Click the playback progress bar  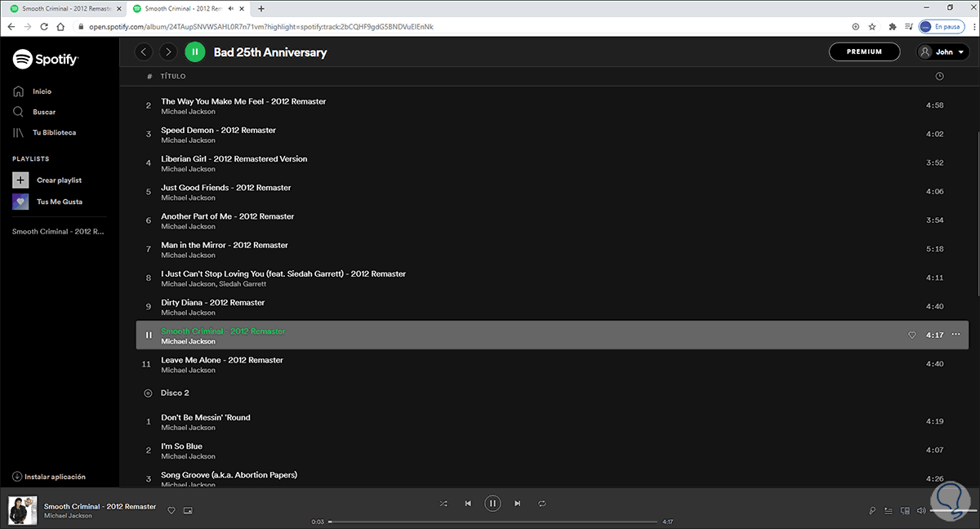coord(492,522)
